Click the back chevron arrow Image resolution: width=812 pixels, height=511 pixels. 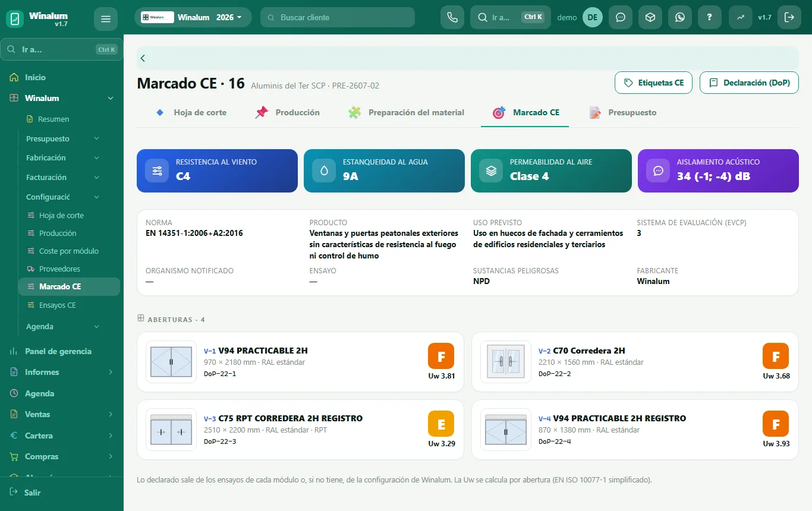pos(143,58)
